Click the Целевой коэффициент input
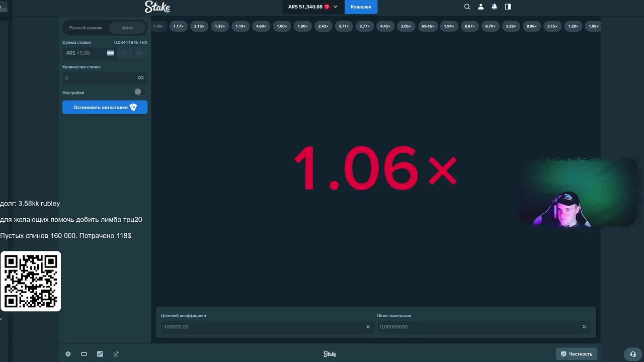 coord(267,327)
